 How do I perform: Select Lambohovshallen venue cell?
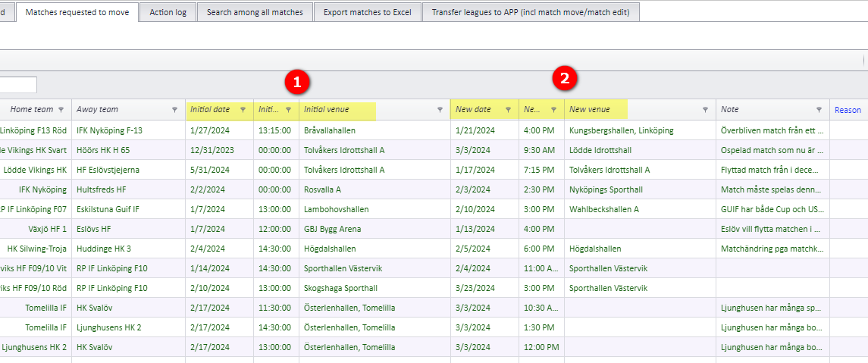[374, 209]
